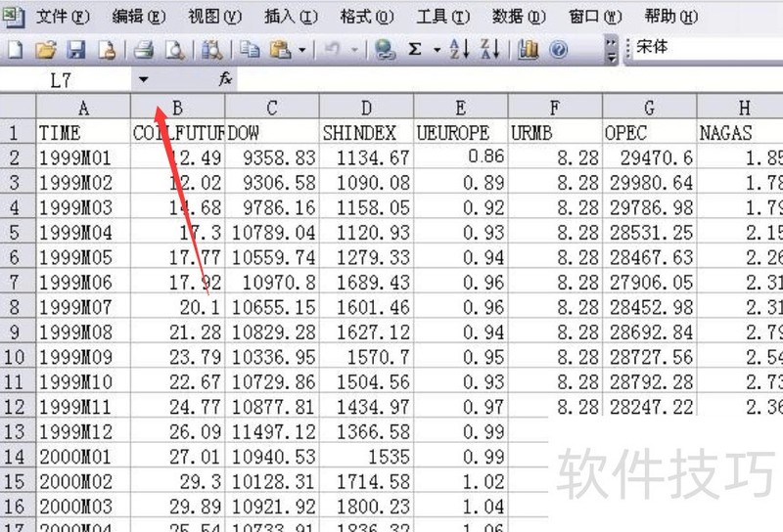Screen dimensions: 783x532
Task: Open the 窗口(W) menu
Action: pos(595,17)
